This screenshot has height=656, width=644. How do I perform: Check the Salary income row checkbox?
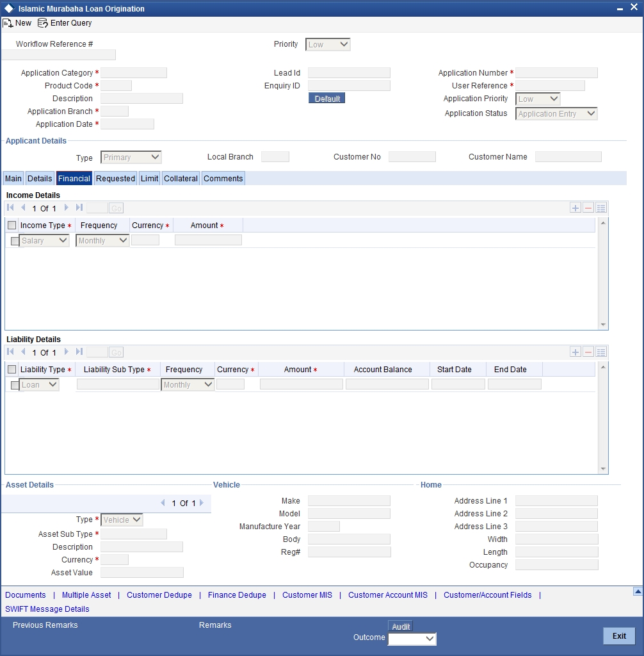pos(15,241)
